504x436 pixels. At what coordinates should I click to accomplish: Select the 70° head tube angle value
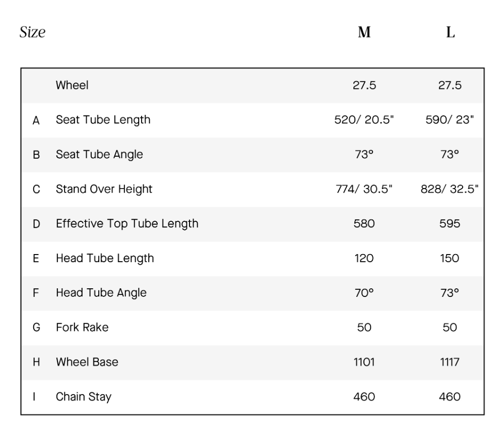364,293
